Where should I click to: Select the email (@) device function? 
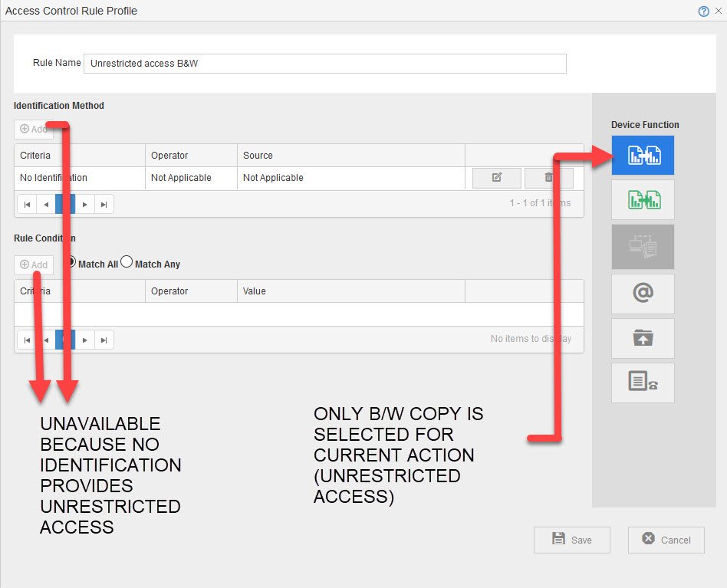pos(643,294)
